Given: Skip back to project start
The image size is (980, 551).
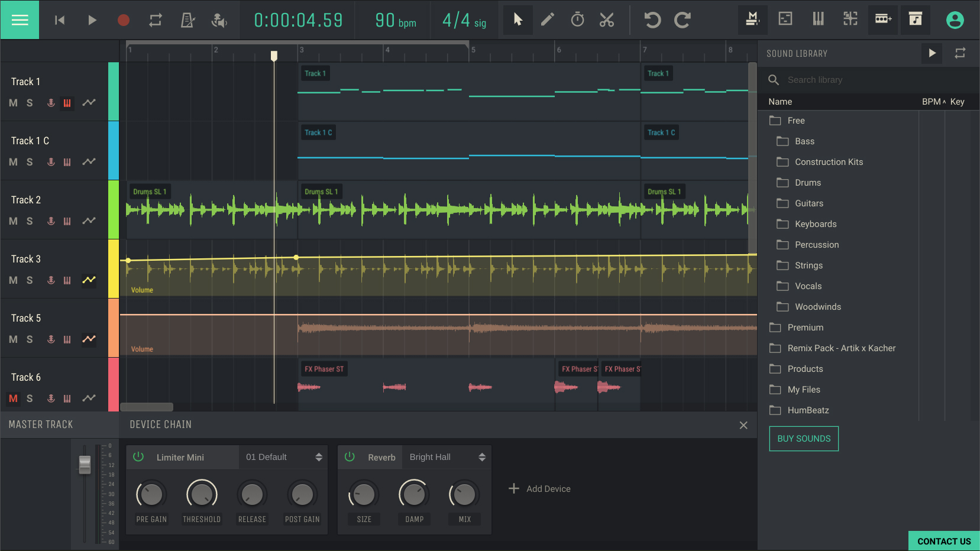Looking at the screenshot, I should [x=60, y=20].
